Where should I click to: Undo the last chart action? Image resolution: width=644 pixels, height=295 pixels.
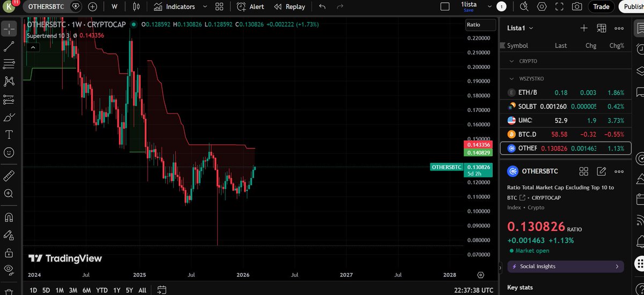tap(322, 6)
